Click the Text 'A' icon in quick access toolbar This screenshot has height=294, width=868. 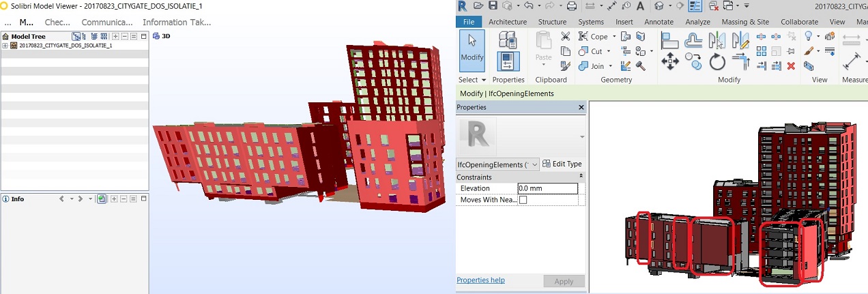tap(640, 6)
